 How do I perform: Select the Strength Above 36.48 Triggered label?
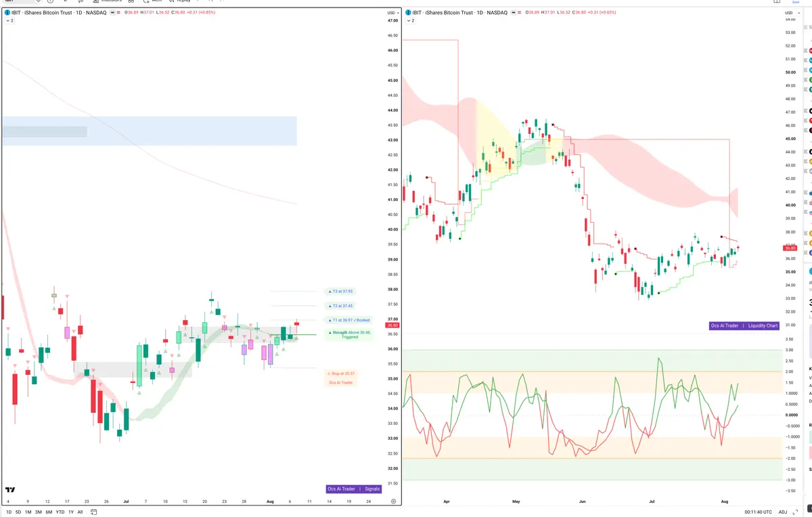(x=349, y=334)
